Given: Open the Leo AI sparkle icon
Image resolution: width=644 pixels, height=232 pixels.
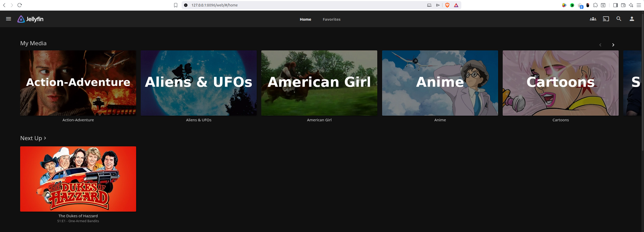Looking at the screenshot, I should coord(631,5).
